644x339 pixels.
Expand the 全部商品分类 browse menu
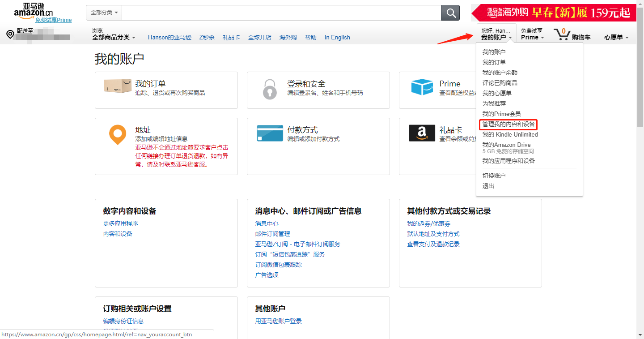pos(114,38)
